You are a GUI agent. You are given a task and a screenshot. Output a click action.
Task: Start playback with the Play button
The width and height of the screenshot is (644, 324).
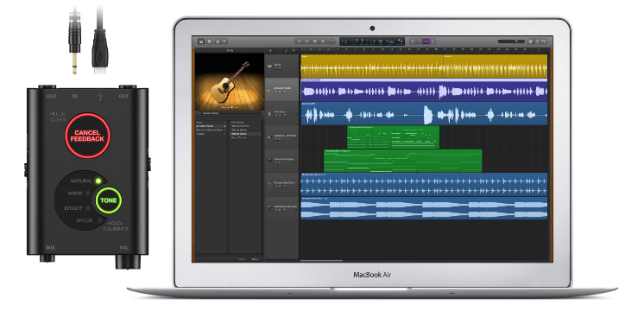coord(323,41)
